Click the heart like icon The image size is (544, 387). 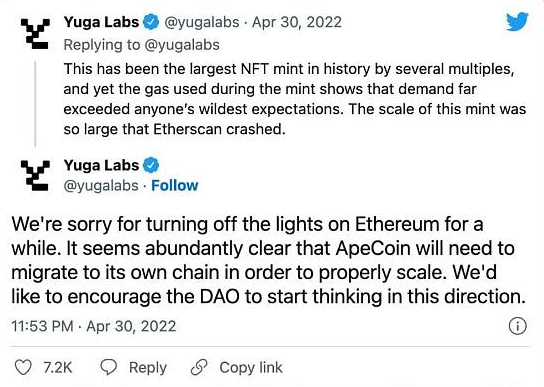[x=23, y=368]
